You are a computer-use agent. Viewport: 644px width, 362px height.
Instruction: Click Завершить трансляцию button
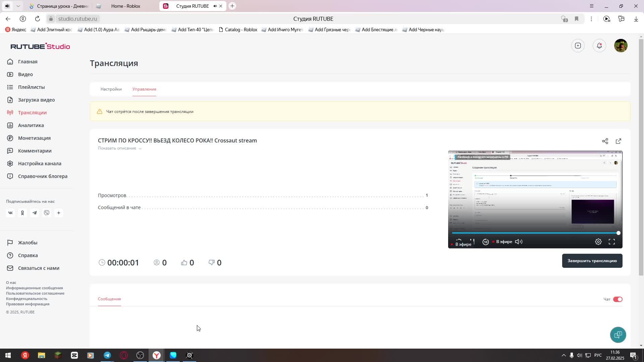pos(592,261)
